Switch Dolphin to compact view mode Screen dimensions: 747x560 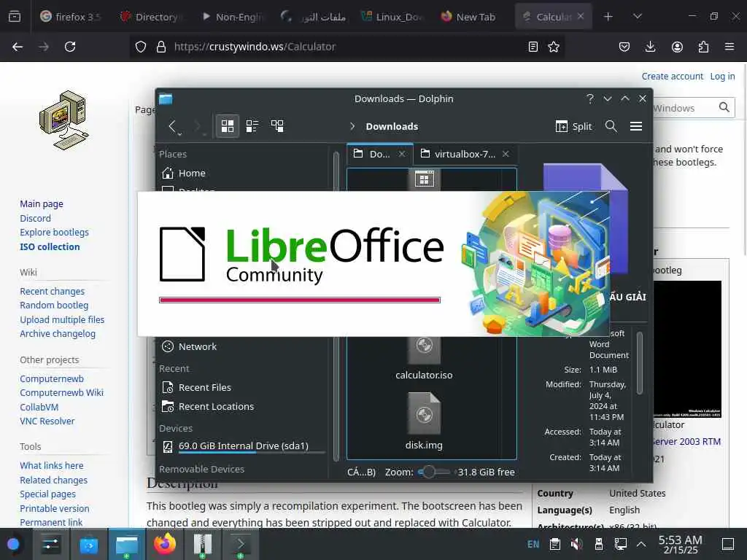pos(252,126)
